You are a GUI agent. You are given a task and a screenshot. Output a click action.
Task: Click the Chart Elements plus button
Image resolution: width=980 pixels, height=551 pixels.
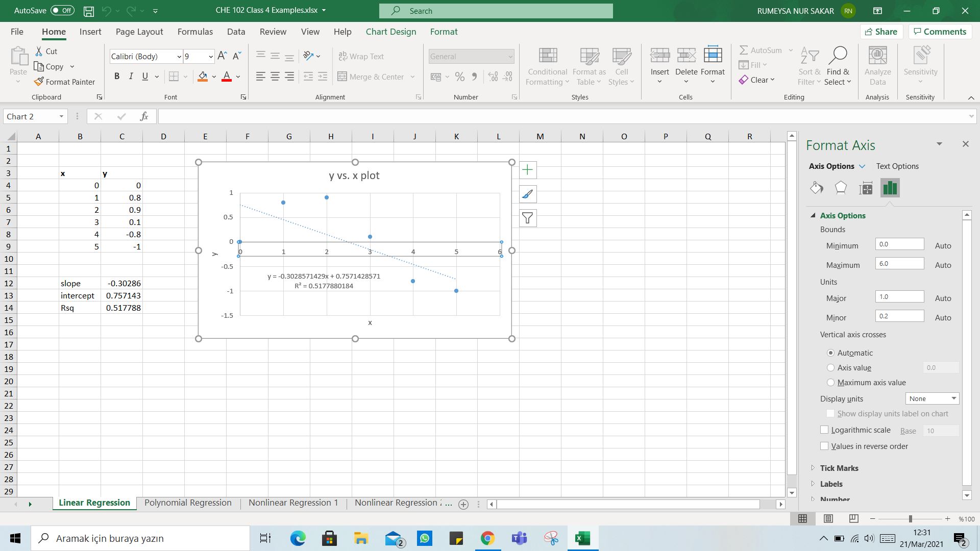point(528,170)
